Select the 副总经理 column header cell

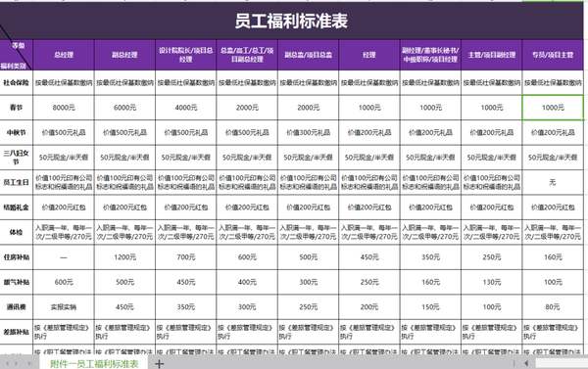pyautogui.click(x=124, y=55)
